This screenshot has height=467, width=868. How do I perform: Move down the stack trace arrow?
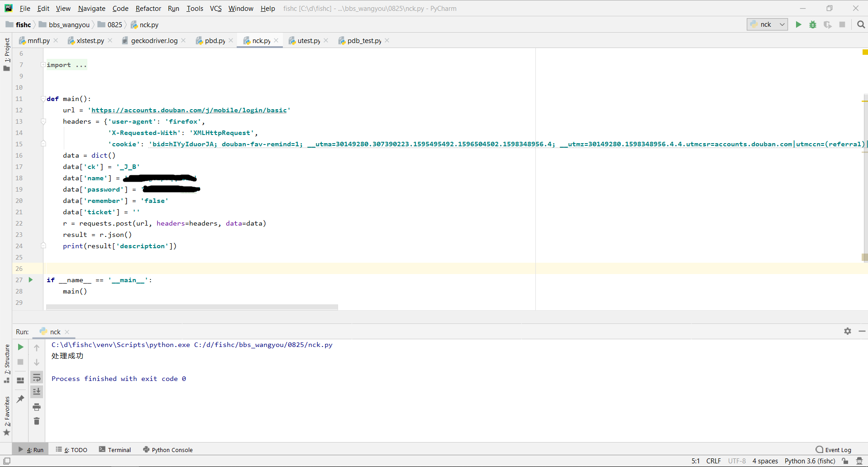tap(37, 362)
